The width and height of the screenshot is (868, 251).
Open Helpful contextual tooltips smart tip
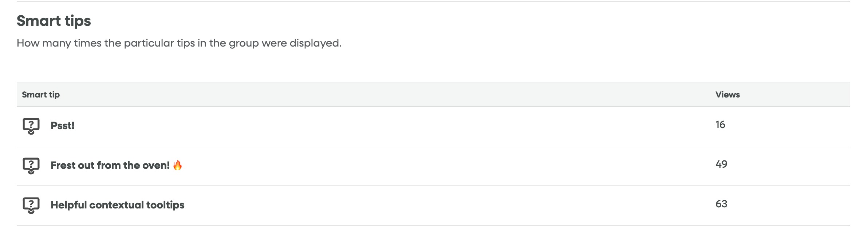118,205
